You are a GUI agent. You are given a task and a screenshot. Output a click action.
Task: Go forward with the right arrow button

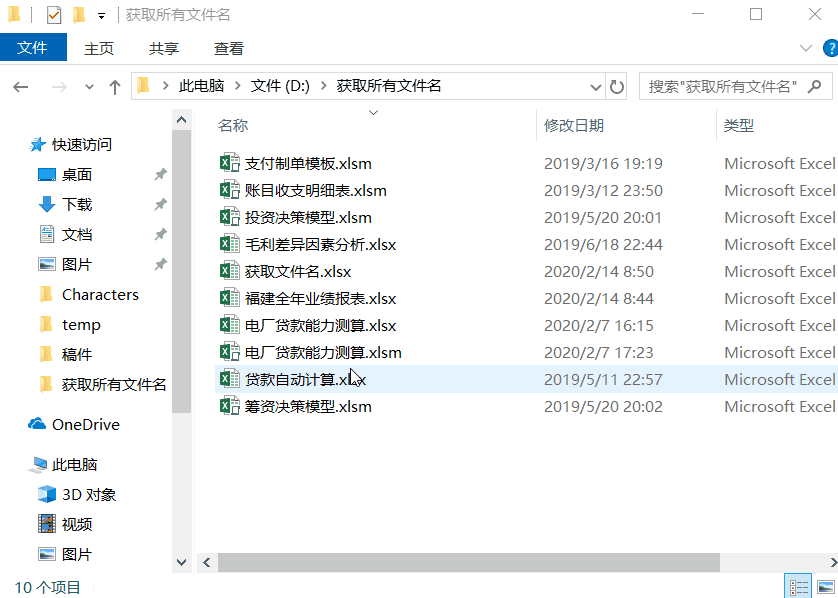(59, 87)
